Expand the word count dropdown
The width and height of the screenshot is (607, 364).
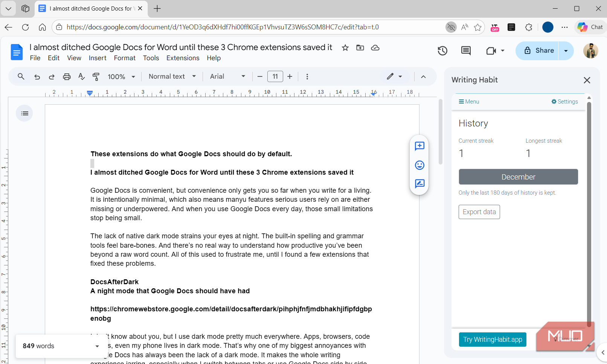coord(97,346)
